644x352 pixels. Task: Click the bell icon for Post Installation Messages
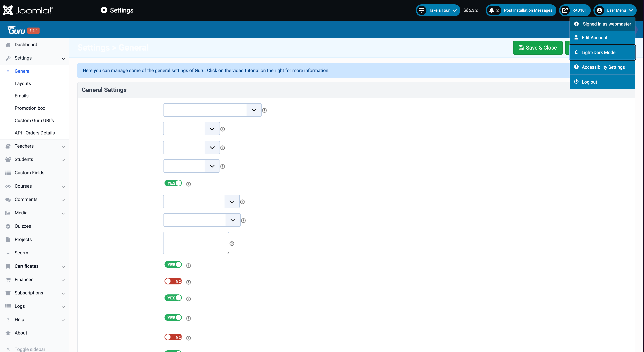pyautogui.click(x=492, y=10)
